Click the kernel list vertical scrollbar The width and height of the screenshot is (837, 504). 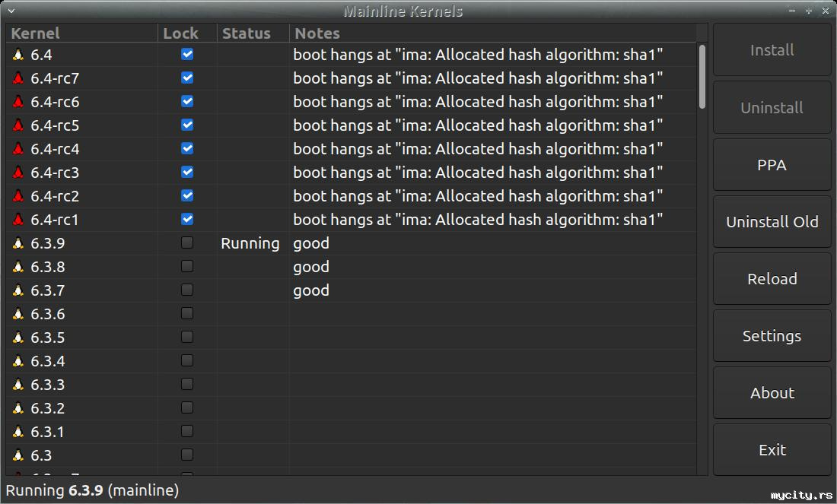[702, 76]
